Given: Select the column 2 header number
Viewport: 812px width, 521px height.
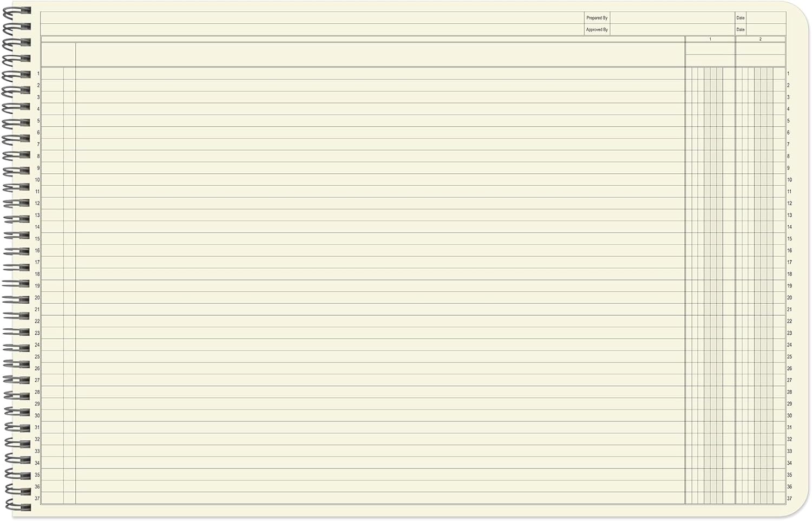Looking at the screenshot, I should 760,40.
